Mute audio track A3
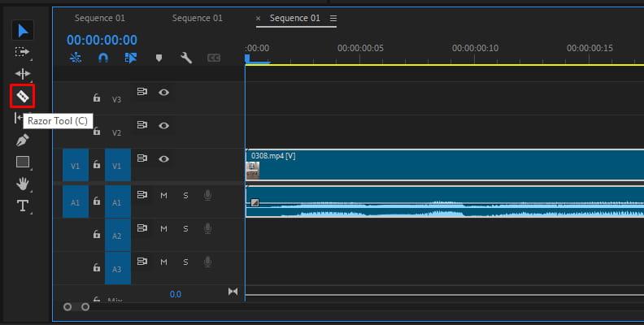The height and width of the screenshot is (325, 644). 164,262
